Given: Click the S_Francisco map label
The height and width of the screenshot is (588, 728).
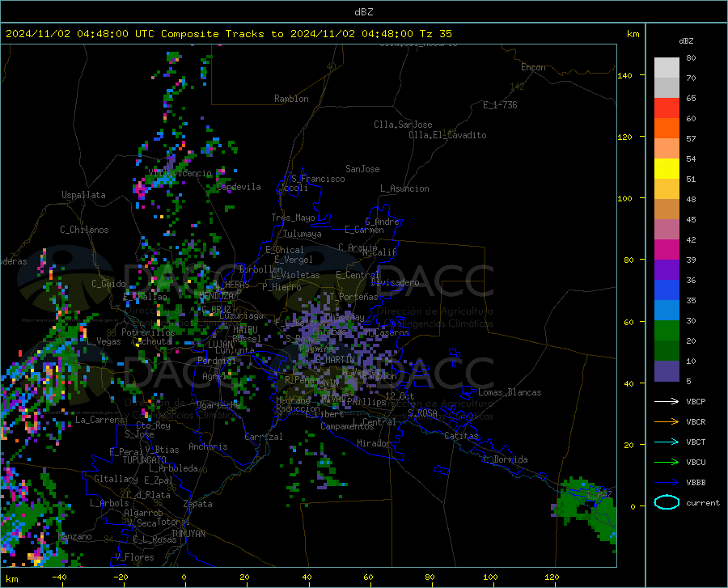Looking at the screenshot, I should (x=318, y=179).
